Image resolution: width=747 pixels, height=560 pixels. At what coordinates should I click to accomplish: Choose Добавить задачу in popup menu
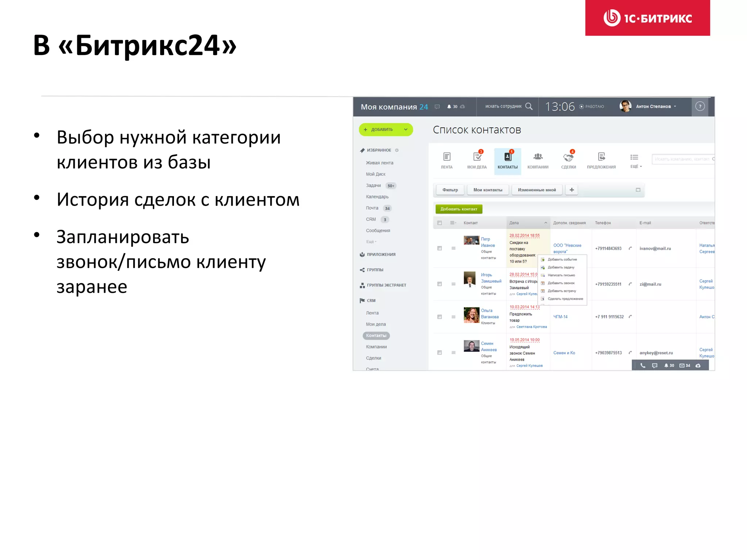click(561, 267)
